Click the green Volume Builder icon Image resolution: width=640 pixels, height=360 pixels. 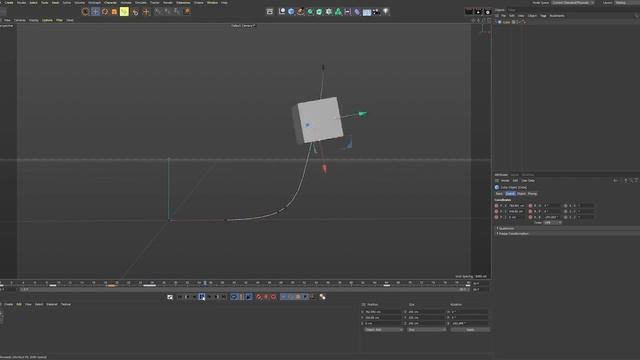pyautogui.click(x=338, y=11)
